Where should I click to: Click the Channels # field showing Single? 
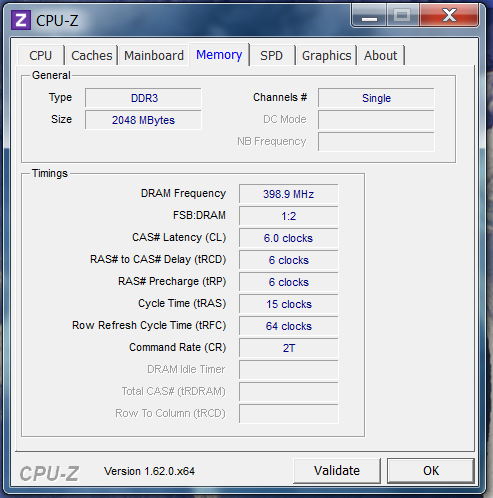click(376, 98)
